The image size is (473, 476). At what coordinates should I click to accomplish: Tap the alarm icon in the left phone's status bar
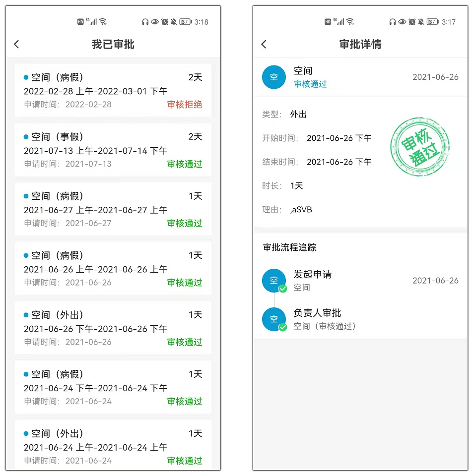(x=165, y=22)
